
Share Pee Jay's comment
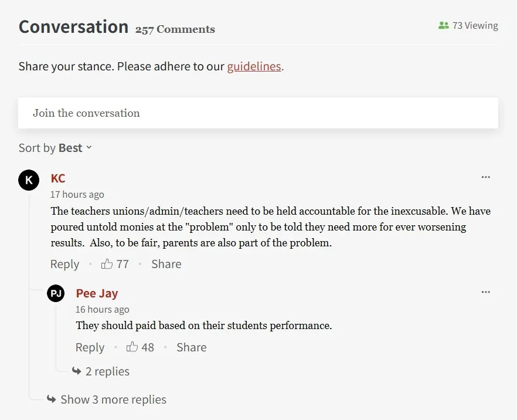coord(191,347)
